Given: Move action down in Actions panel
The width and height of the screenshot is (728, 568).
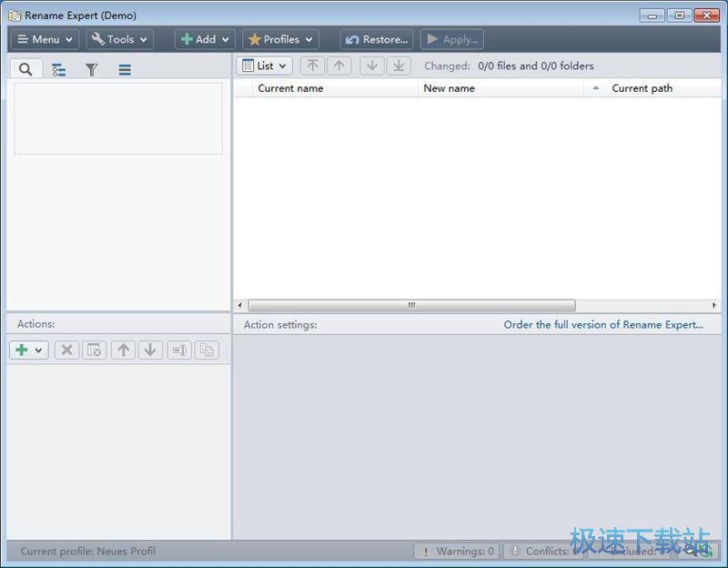Looking at the screenshot, I should tap(150, 350).
